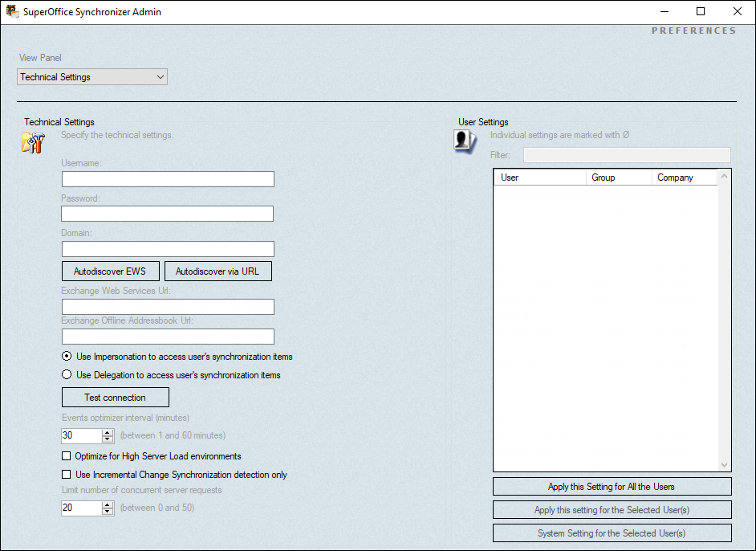
Task: Focus the Domain input field
Action: point(168,249)
